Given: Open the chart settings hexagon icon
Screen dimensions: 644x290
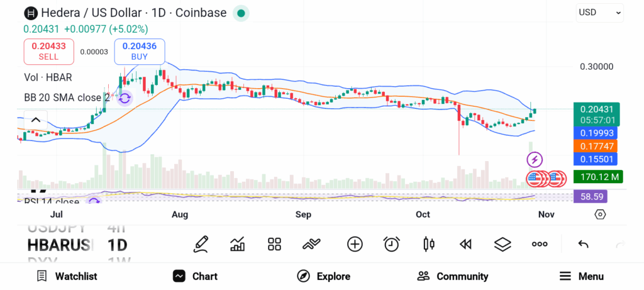Looking at the screenshot, I should [600, 215].
